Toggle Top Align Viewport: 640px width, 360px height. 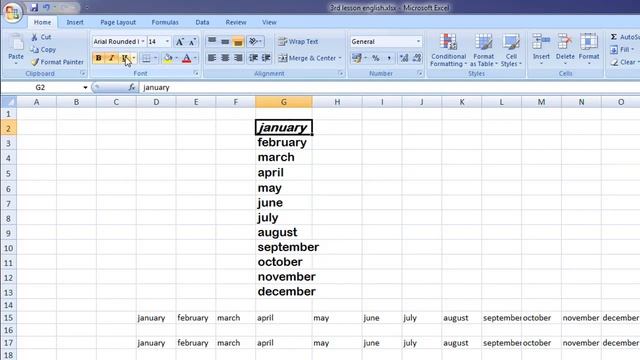tap(212, 41)
